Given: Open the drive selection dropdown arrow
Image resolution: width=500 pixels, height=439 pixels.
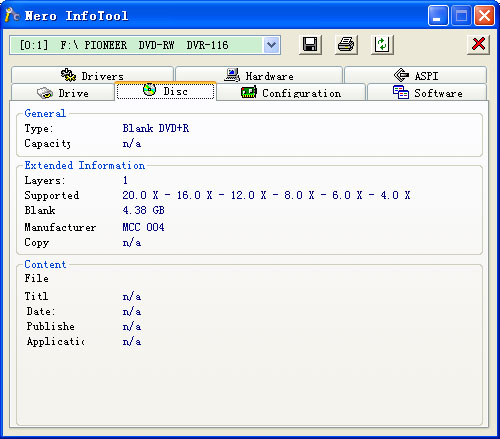Looking at the screenshot, I should 272,45.
